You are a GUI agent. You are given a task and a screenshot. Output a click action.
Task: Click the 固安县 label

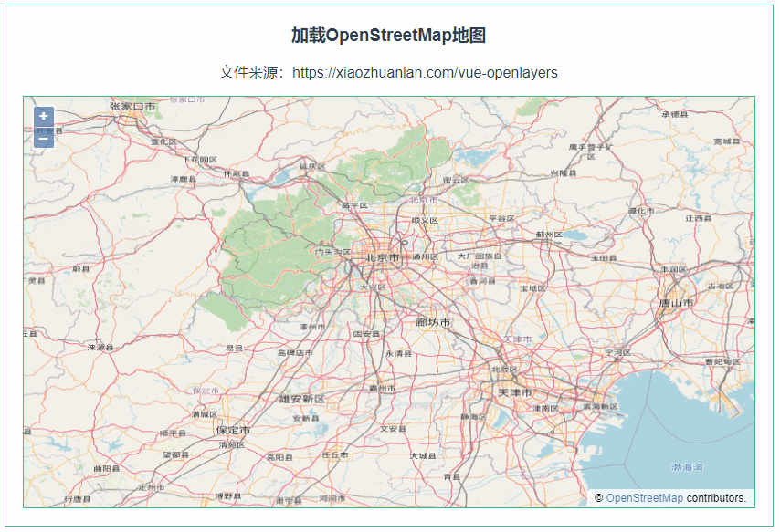[366, 334]
